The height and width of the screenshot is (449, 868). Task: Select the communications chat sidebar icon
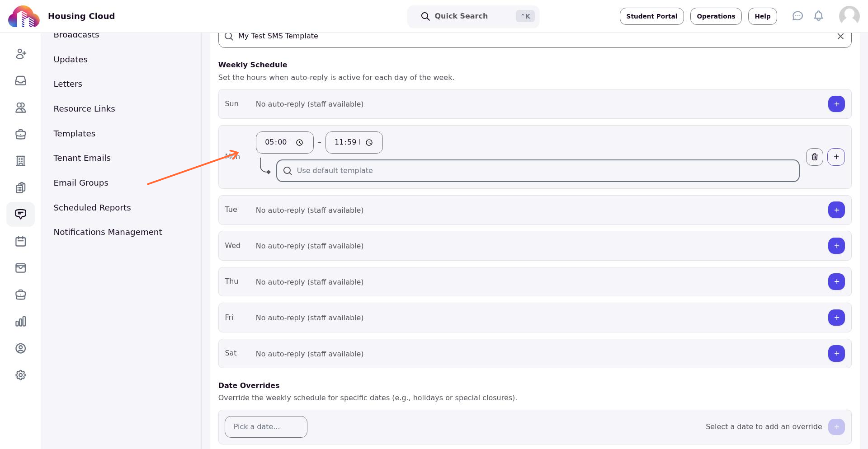pyautogui.click(x=21, y=214)
